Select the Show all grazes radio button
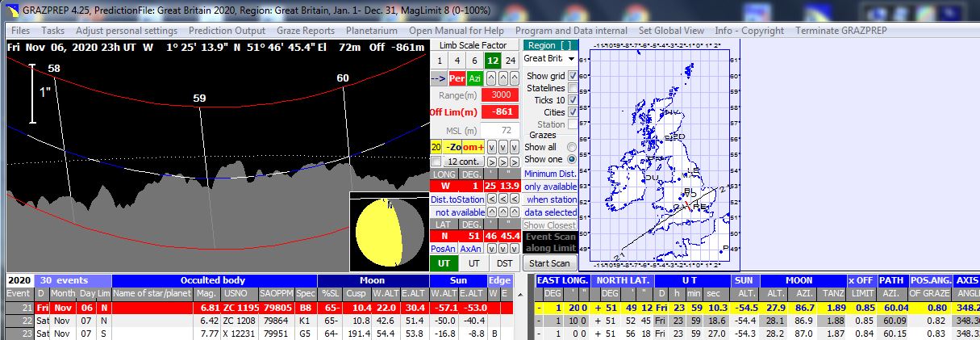This screenshot has height=340, width=980. point(573,148)
